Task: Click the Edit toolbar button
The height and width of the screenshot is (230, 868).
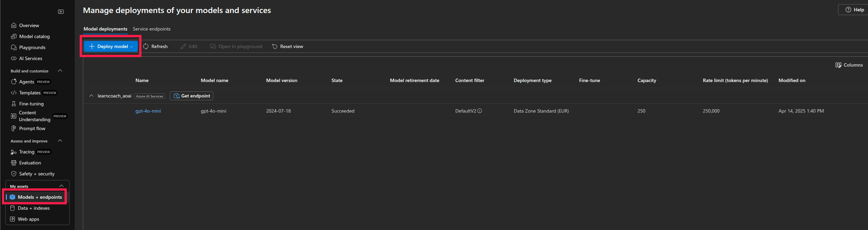Action: coord(189,46)
